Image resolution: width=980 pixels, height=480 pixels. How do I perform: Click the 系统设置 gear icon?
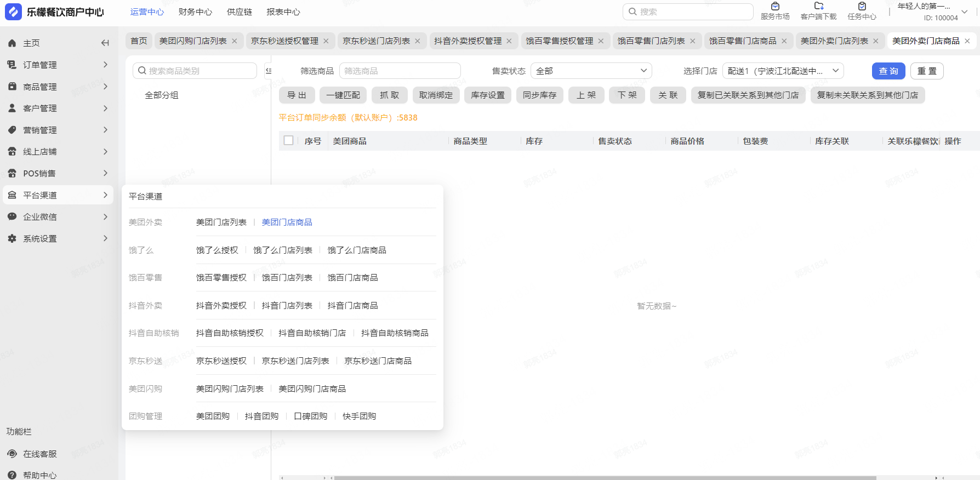click(x=12, y=238)
